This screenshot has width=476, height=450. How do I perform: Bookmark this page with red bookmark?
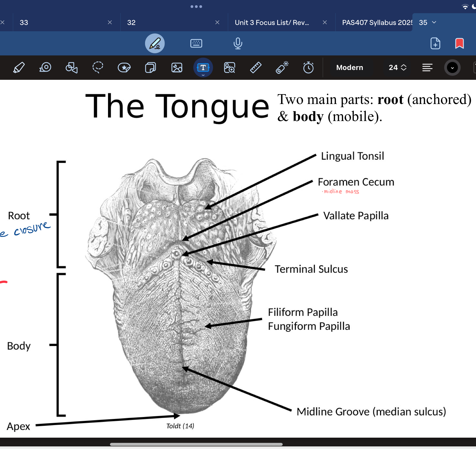coord(460,43)
